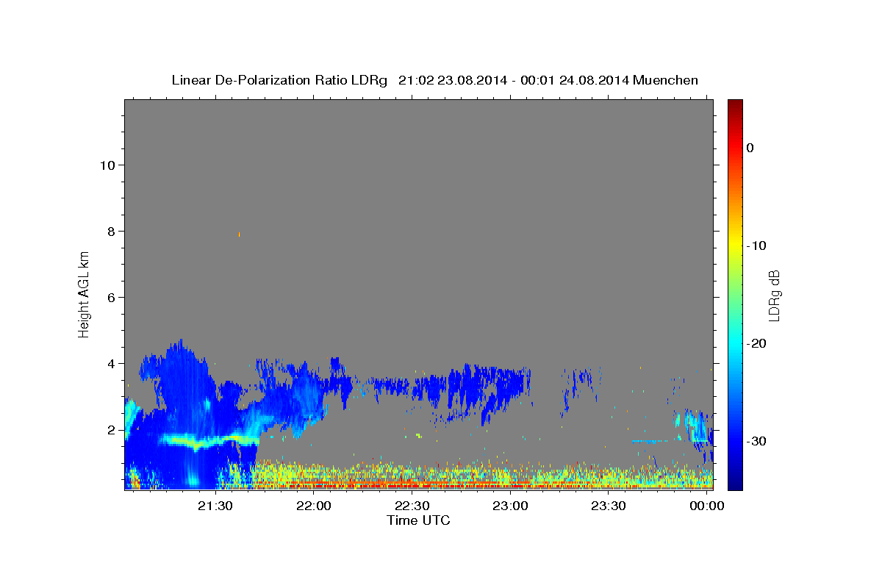Click the dark blue bottom of colorbar
This screenshot has width=882, height=588.
click(735, 481)
